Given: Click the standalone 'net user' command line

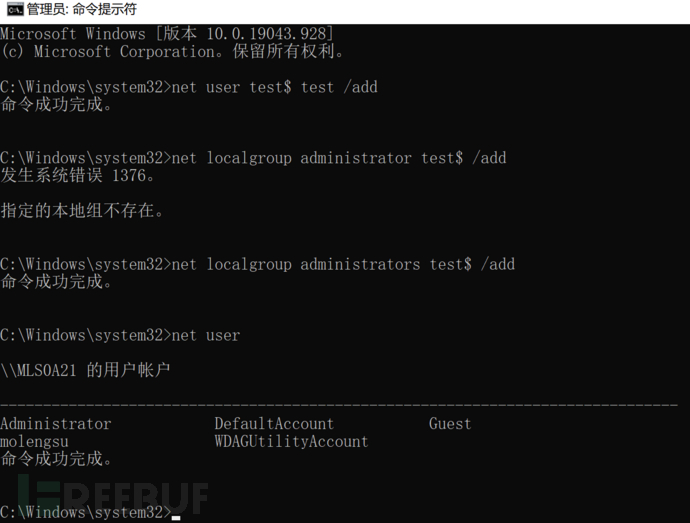Looking at the screenshot, I should coord(206,335).
